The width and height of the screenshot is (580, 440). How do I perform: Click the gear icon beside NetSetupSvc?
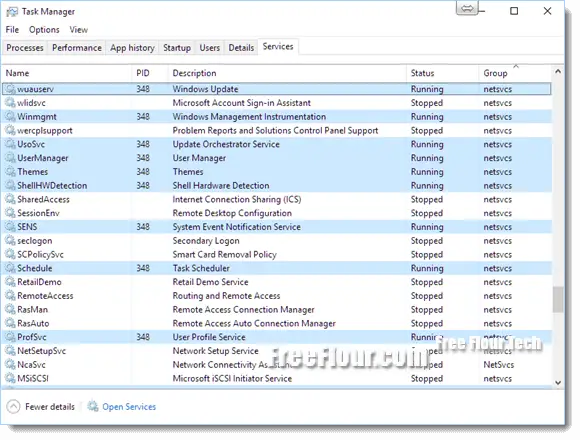(10, 351)
